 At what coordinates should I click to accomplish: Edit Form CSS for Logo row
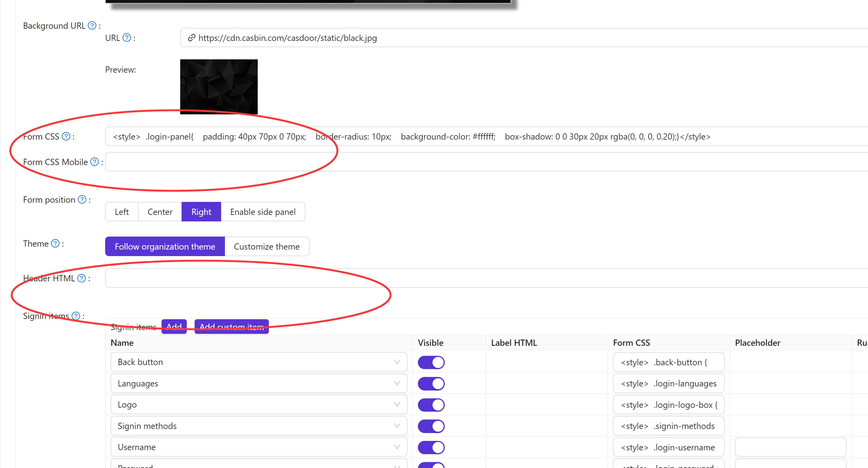click(x=669, y=405)
